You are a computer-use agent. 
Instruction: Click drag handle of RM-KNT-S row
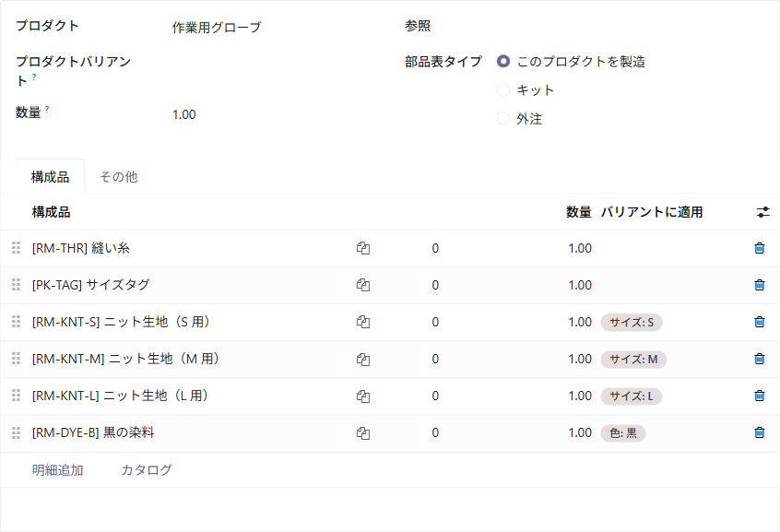pyautogui.click(x=16, y=322)
